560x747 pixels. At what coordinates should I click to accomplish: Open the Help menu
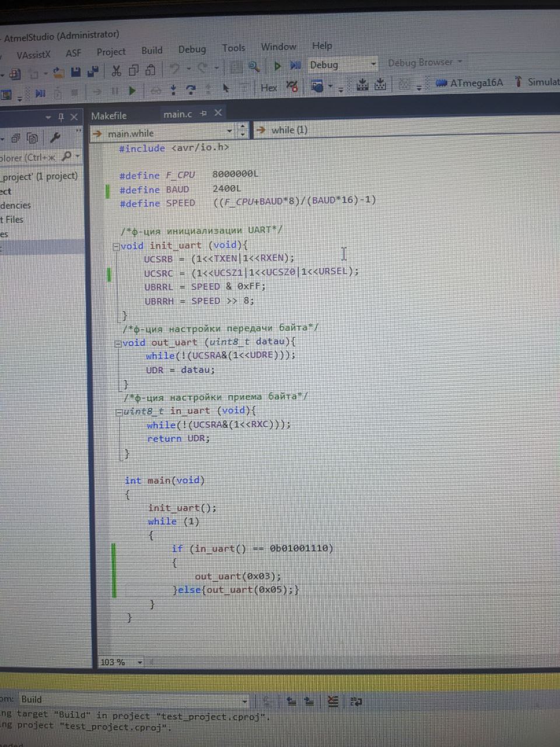[x=322, y=46]
